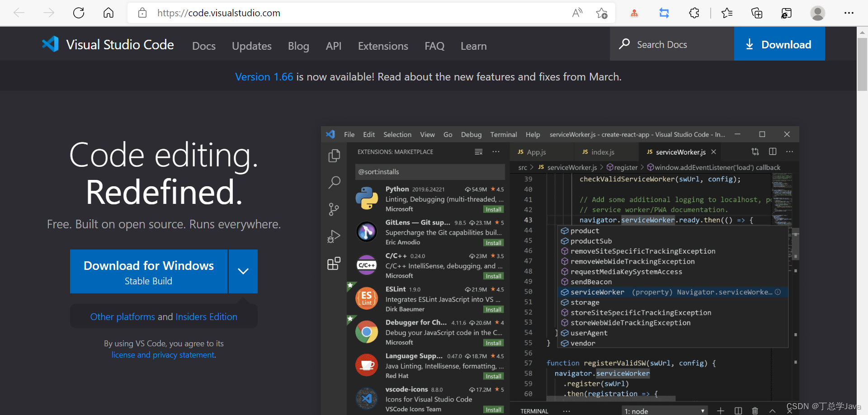The height and width of the screenshot is (415, 868).
Task: Open the Docs menu item
Action: pos(204,46)
